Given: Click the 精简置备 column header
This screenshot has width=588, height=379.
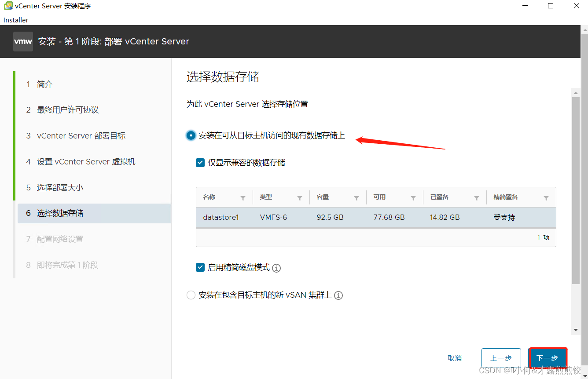Looking at the screenshot, I should (x=506, y=197).
